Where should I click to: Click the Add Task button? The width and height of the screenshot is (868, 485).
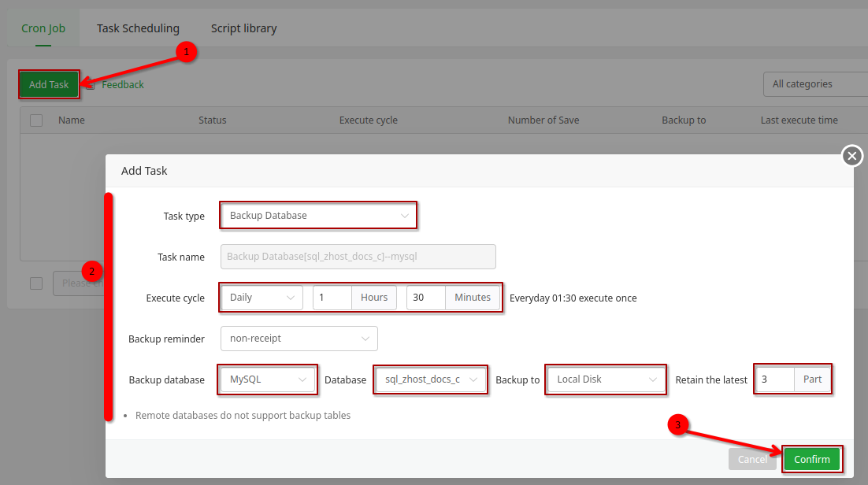tap(49, 84)
